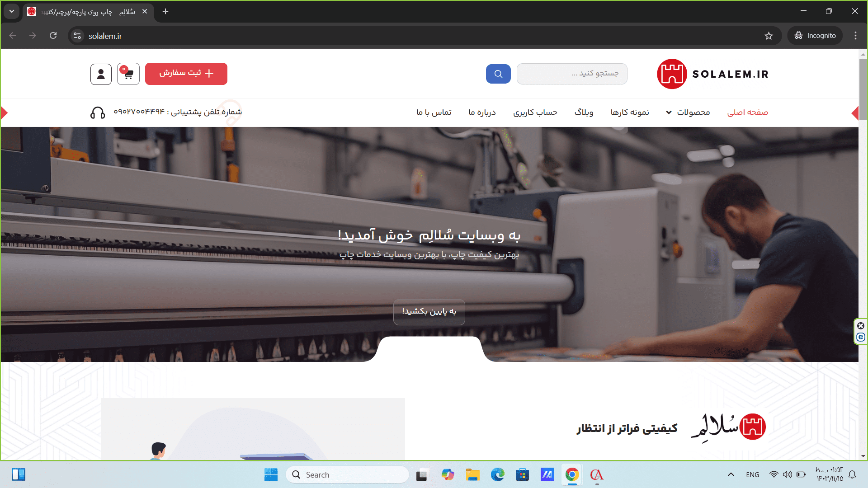Open Microsoft Store from taskbar
The height and width of the screenshot is (488, 868).
522,475
